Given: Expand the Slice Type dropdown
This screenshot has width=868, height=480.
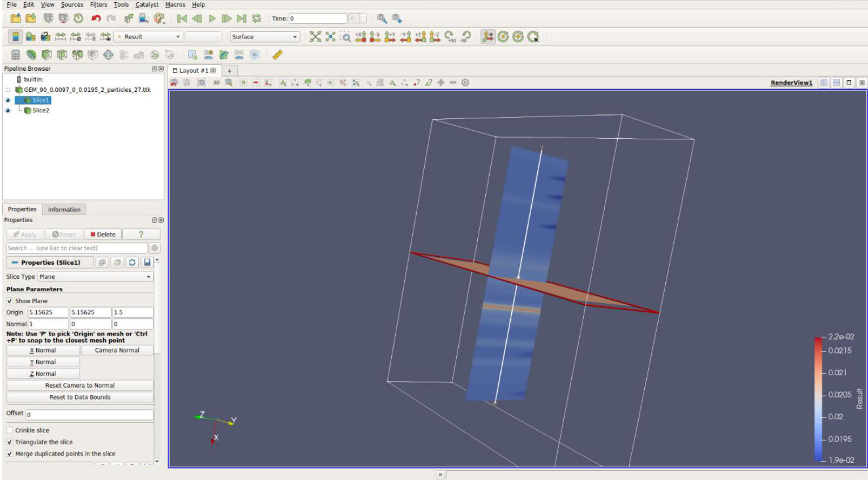Looking at the screenshot, I should pyautogui.click(x=95, y=277).
